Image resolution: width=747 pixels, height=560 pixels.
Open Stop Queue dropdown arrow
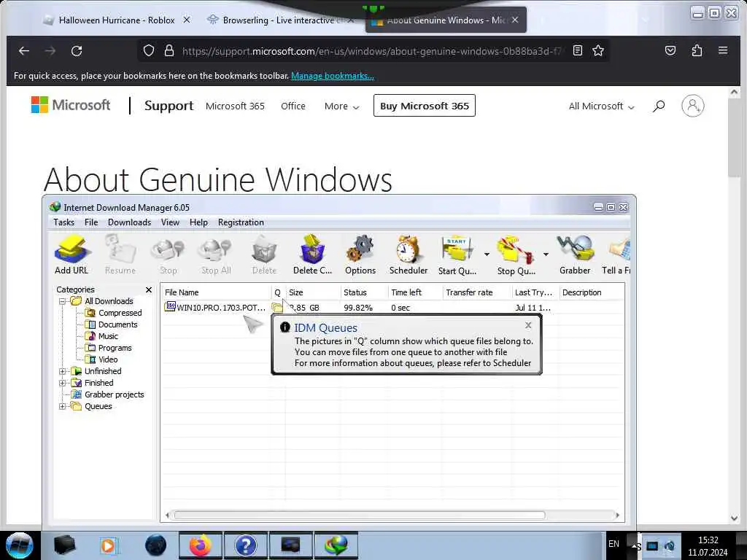pos(546,254)
